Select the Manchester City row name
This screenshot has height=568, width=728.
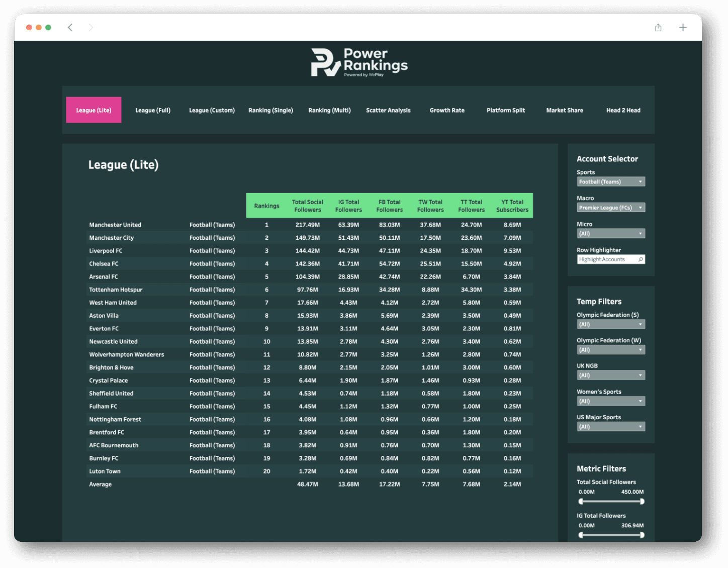coord(112,238)
